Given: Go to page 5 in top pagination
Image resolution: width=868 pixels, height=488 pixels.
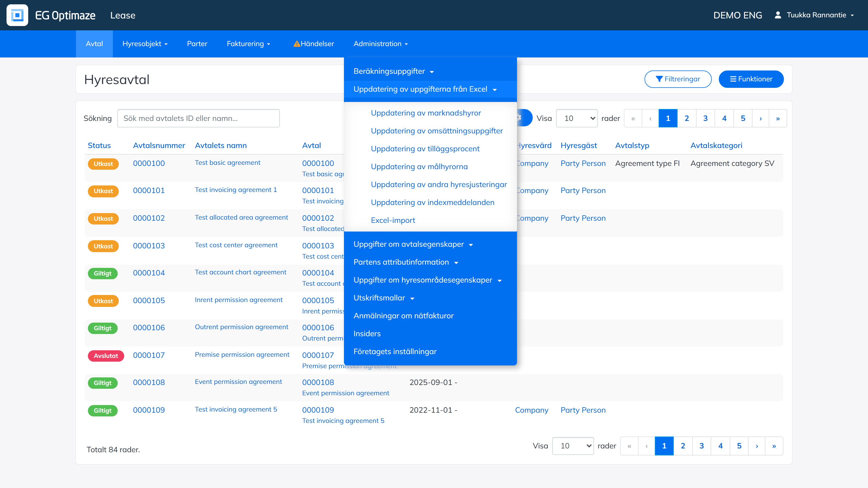Looking at the screenshot, I should point(743,118).
